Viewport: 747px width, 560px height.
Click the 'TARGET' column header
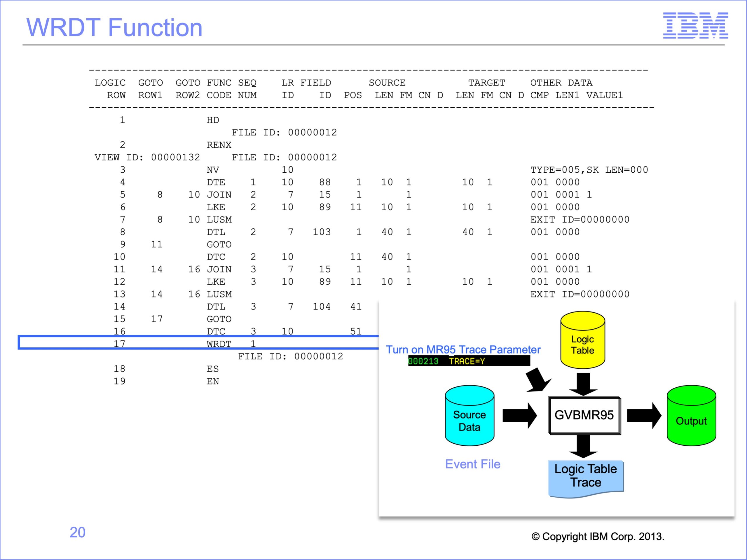(x=486, y=83)
